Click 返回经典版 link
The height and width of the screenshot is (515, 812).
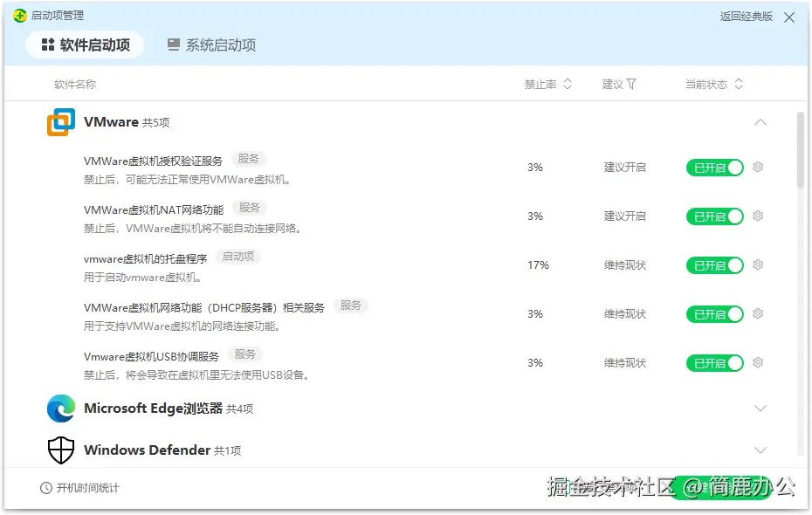(x=746, y=17)
